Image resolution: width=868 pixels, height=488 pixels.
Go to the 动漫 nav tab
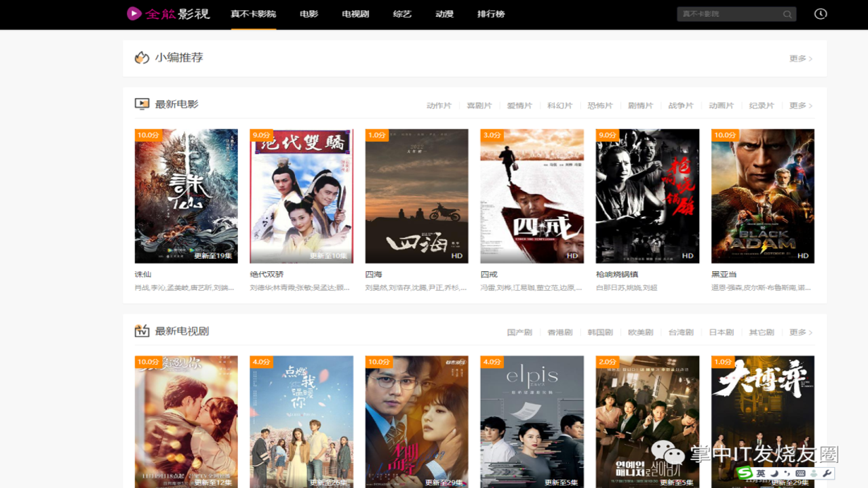(x=444, y=14)
